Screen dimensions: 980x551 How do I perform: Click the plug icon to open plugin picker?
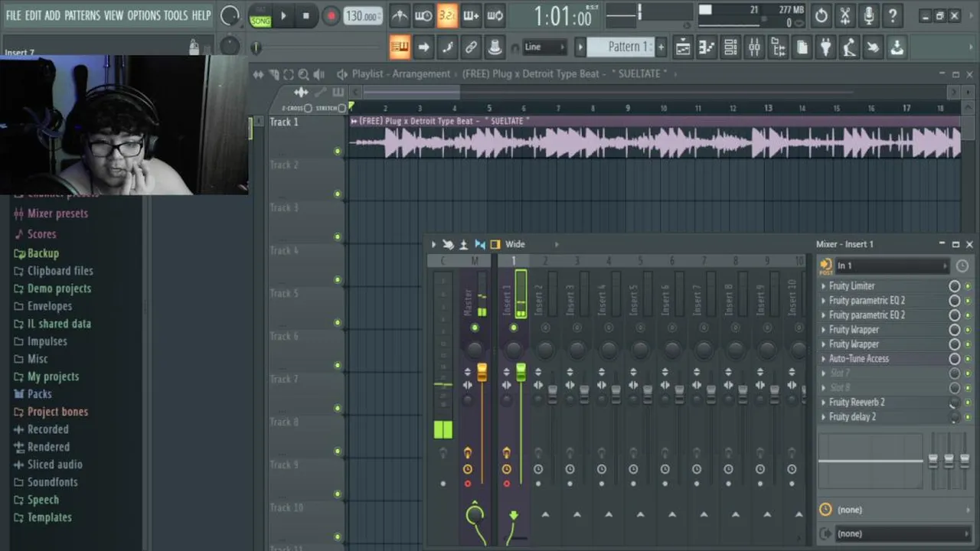[x=825, y=47]
